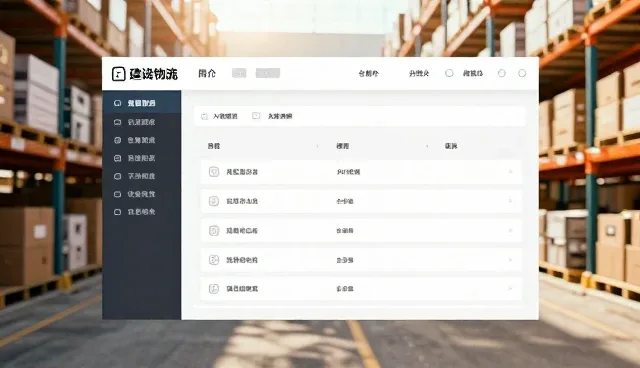Click the icon of highlighted first sidebar item
Screen dimensions: 640x368
[x=118, y=103]
